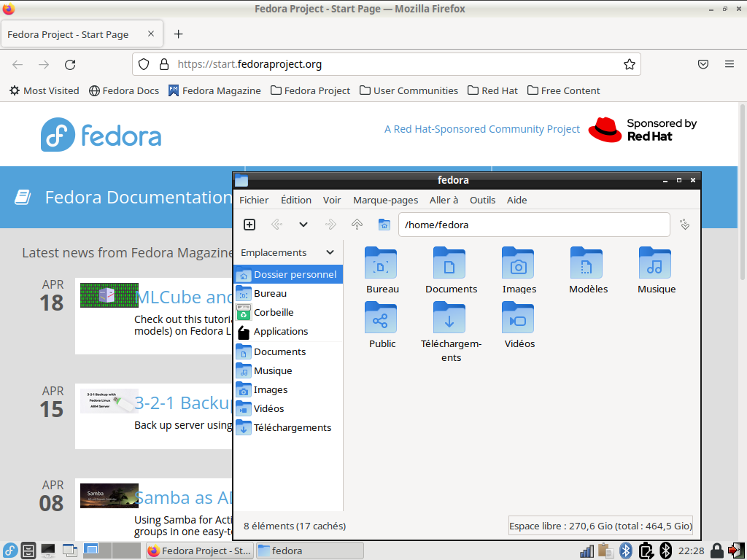Open the Outils menu

(x=483, y=200)
